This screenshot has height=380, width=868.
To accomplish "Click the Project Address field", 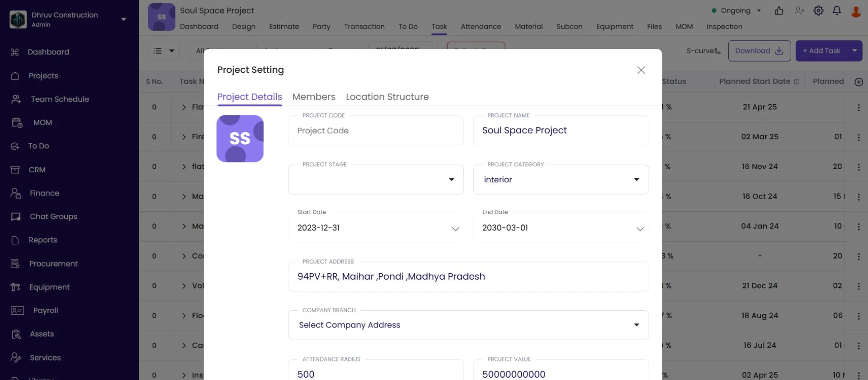I will [x=468, y=276].
